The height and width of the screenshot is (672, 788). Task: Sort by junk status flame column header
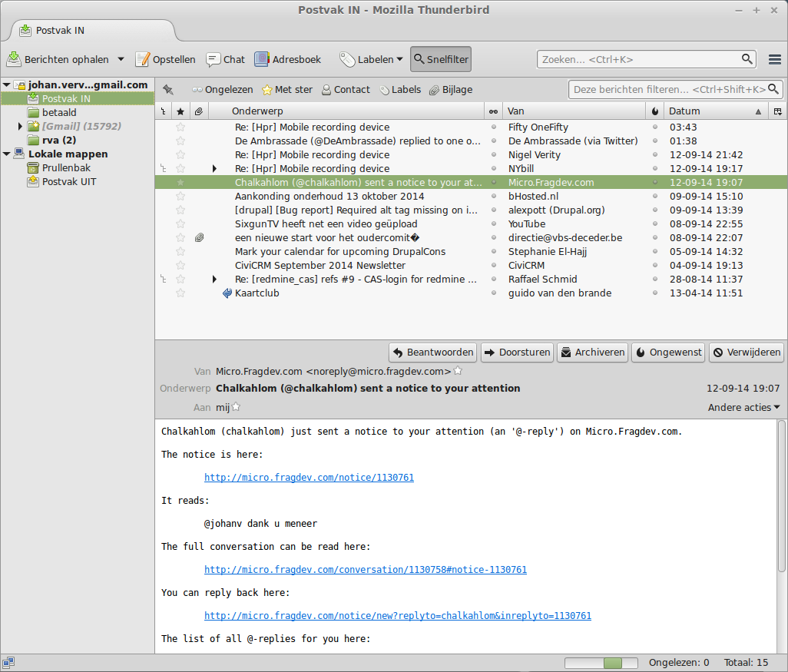pyautogui.click(x=655, y=111)
